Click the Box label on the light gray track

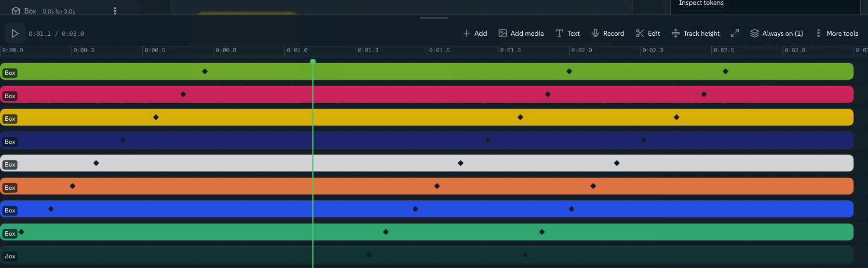(10, 165)
